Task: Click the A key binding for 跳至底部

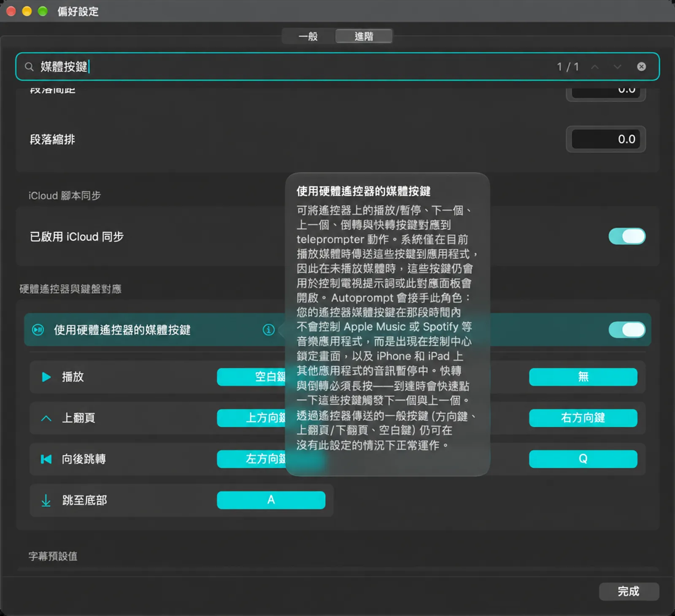Action: (x=271, y=500)
